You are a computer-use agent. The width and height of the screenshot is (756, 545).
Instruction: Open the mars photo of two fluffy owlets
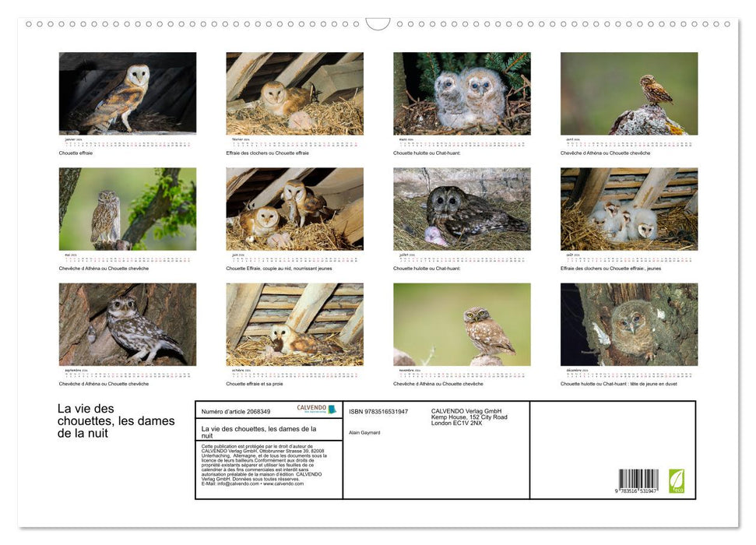click(x=462, y=93)
